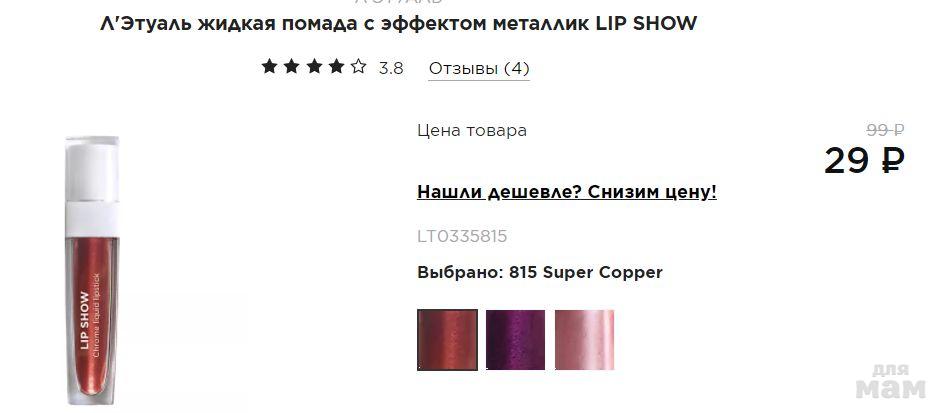Click the empty fifth rating star
The image size is (941, 413).
coord(359,67)
